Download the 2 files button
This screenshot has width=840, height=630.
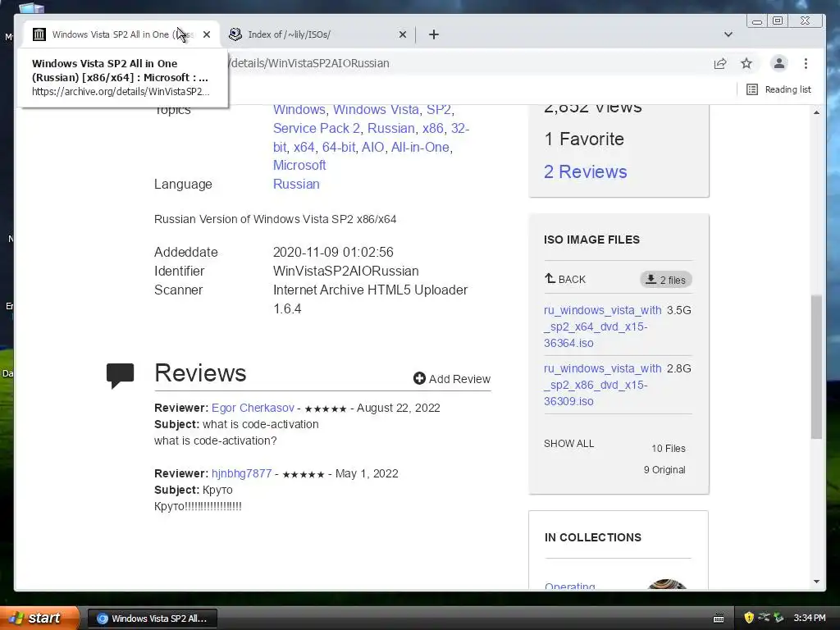[666, 280]
